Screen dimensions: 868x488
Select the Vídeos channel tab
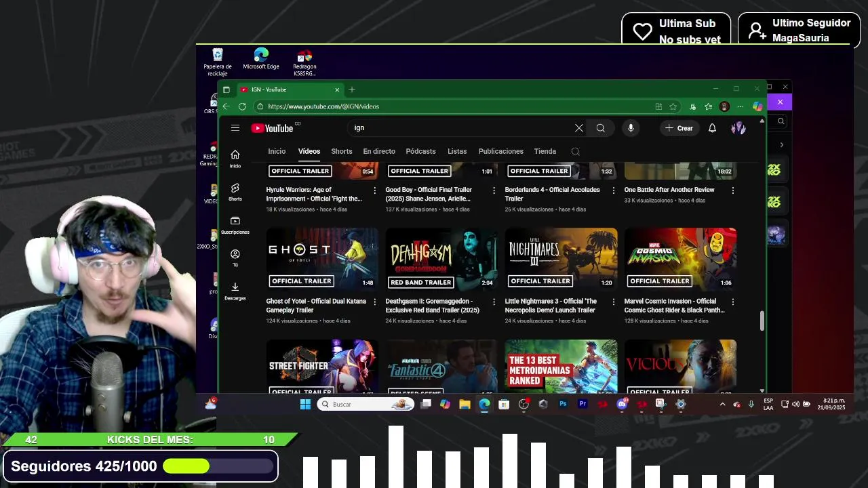(309, 151)
